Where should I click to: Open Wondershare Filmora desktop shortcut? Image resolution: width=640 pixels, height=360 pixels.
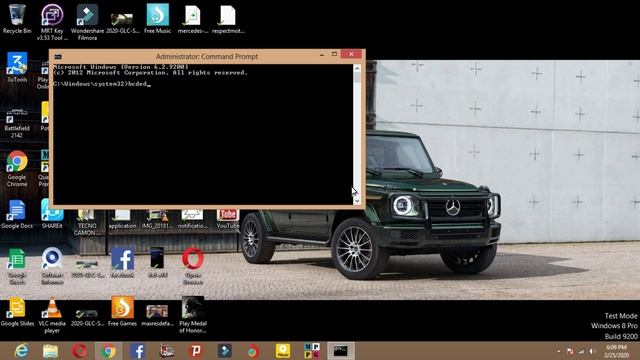(x=87, y=22)
